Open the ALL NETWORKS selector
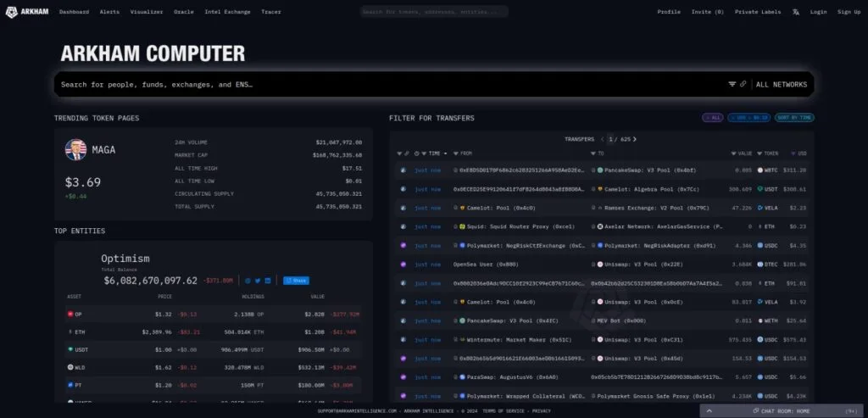 (781, 85)
